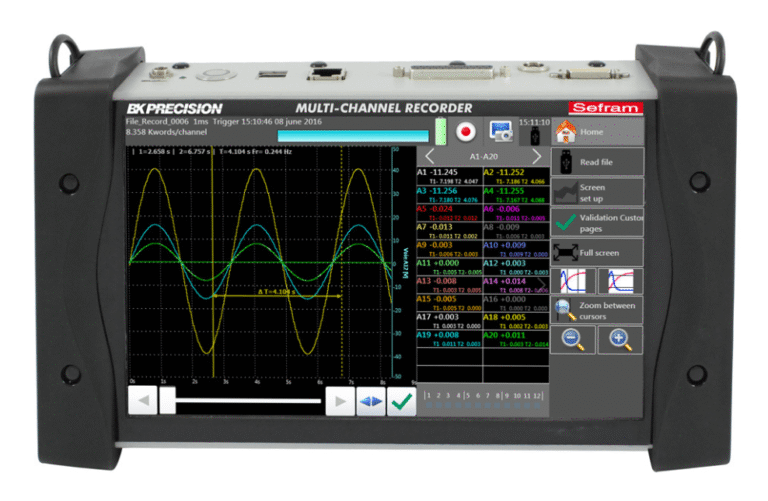The width and height of the screenshot is (768, 501).
Task: Step the time scroll left with the arrow button
Action: (143, 401)
